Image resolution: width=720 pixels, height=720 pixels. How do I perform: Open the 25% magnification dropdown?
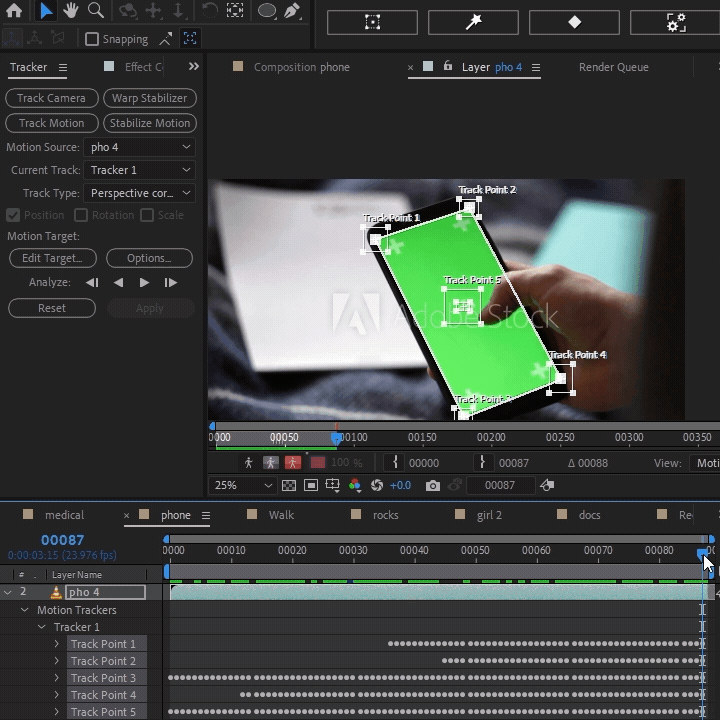point(241,485)
